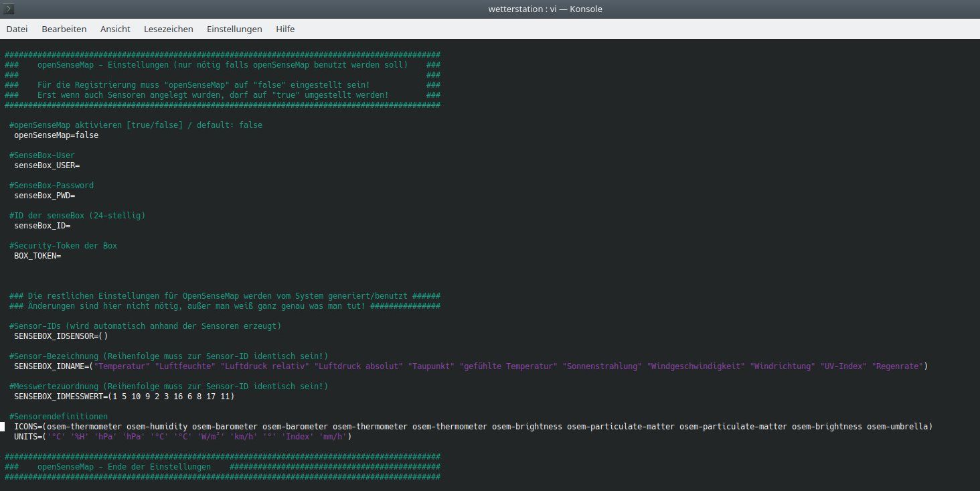Open the Hilfe menu
This screenshot has height=491, width=980.
point(285,29)
